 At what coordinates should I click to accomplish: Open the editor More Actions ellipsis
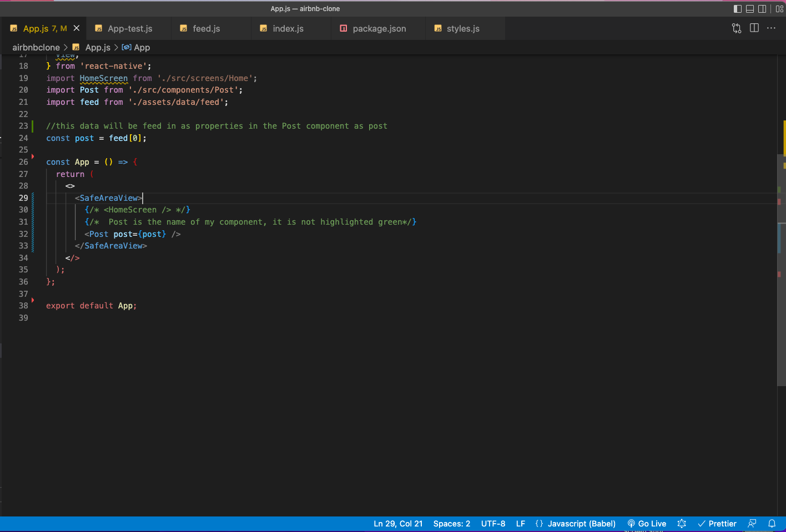[x=771, y=28]
